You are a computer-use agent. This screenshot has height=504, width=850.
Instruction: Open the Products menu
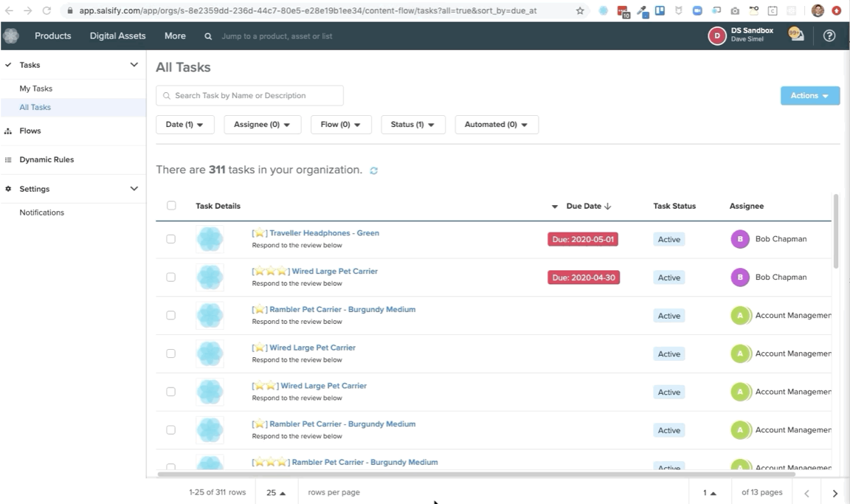click(x=52, y=35)
